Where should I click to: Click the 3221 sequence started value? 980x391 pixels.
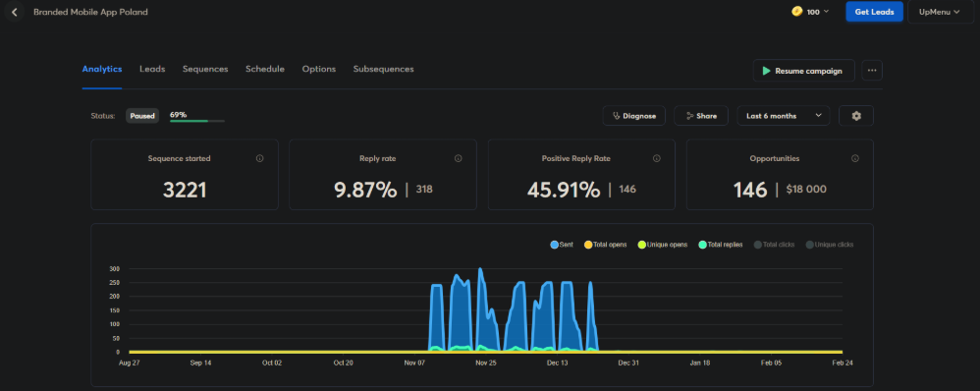tap(185, 191)
